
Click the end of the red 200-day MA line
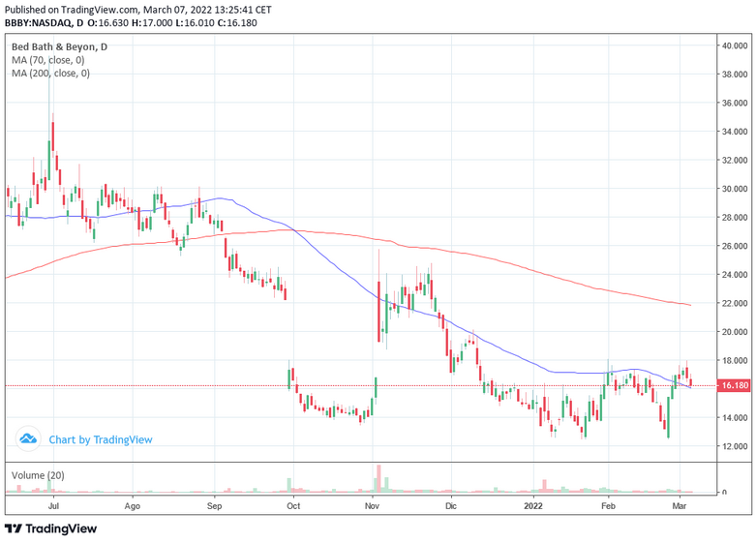pos(690,305)
